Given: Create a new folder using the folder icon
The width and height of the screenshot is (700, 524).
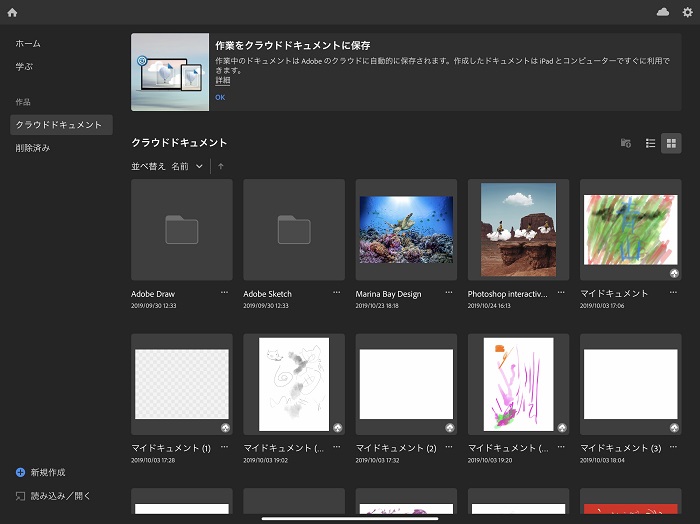Looking at the screenshot, I should tap(625, 143).
